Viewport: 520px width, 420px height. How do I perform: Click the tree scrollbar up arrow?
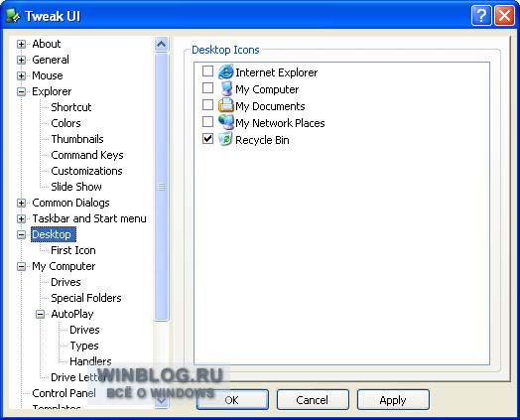[x=162, y=44]
